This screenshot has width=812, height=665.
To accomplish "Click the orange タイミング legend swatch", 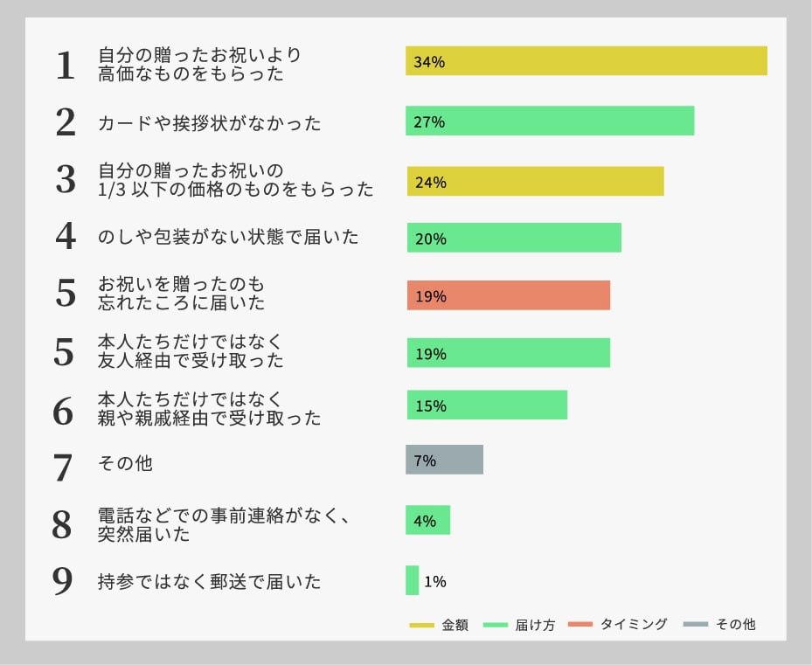I will pos(580,625).
